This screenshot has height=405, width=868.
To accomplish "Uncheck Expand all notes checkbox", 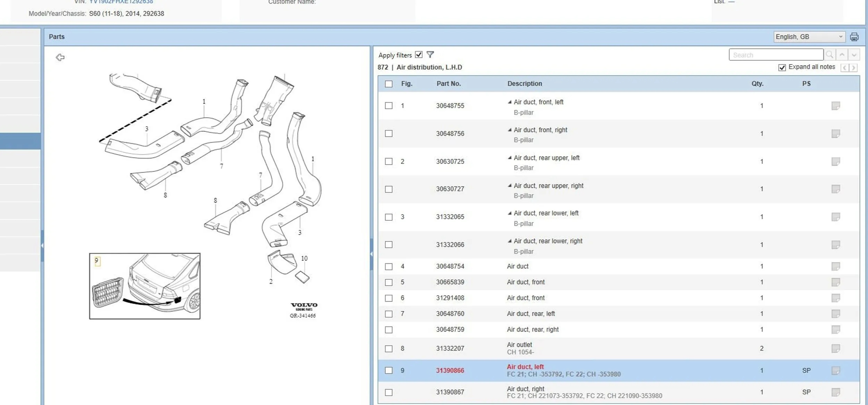I will coord(782,67).
